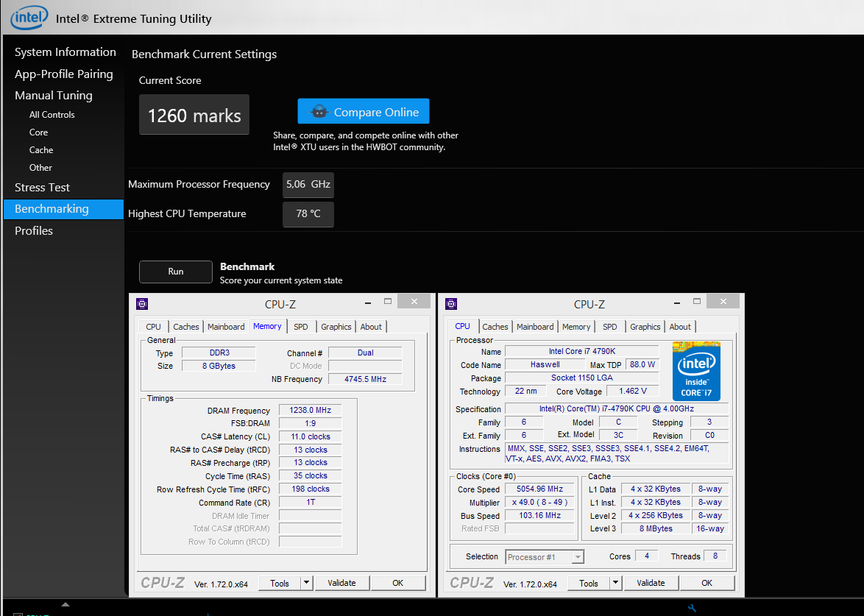Click Tools button in Memory window
The width and height of the screenshot is (864, 616).
(280, 583)
